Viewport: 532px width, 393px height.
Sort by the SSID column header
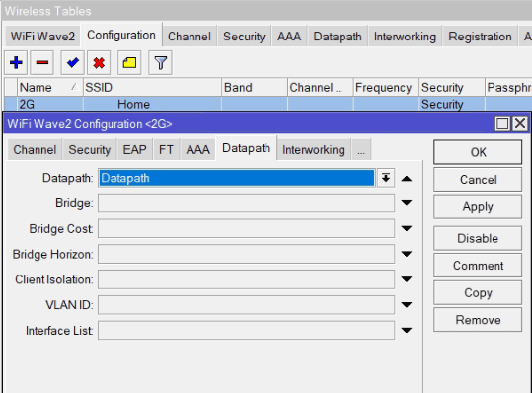(152, 88)
